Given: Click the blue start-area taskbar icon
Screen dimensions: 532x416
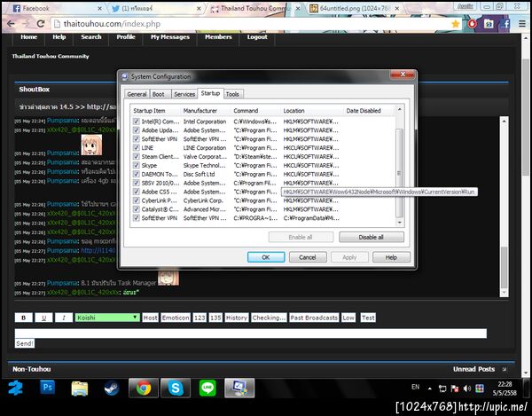Looking at the screenshot, I should click(15, 389).
